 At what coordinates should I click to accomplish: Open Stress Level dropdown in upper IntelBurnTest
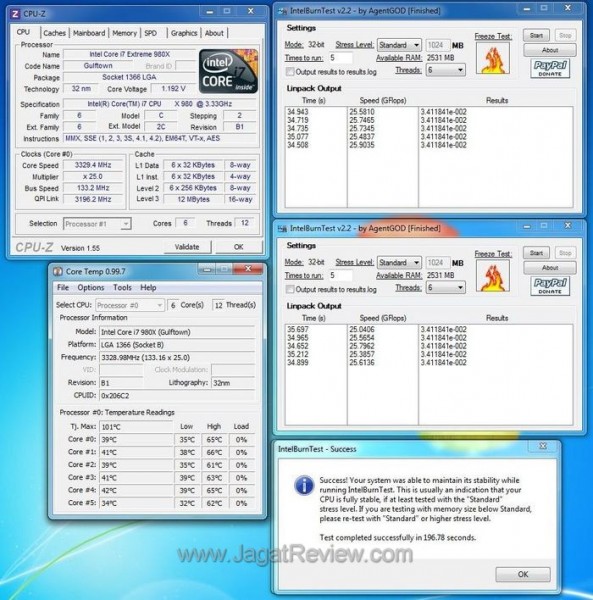tap(399, 45)
